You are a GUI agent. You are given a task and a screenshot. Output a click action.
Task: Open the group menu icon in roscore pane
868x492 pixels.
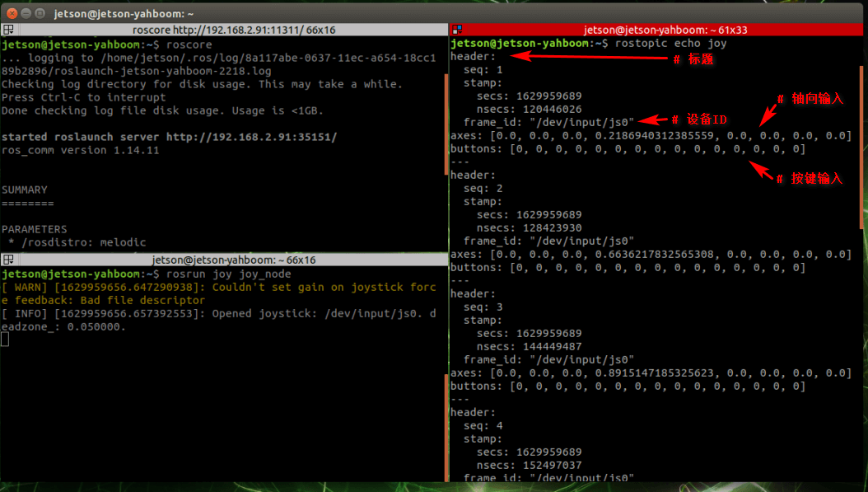[x=7, y=30]
